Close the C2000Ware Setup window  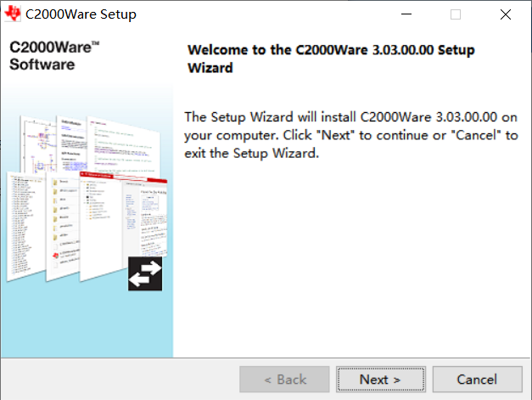(x=505, y=14)
